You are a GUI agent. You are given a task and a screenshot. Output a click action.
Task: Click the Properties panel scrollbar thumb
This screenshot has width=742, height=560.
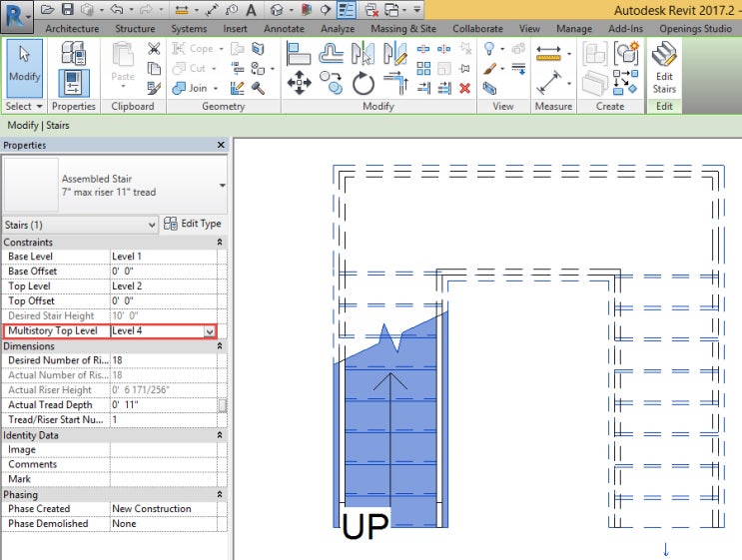pyautogui.click(x=222, y=406)
